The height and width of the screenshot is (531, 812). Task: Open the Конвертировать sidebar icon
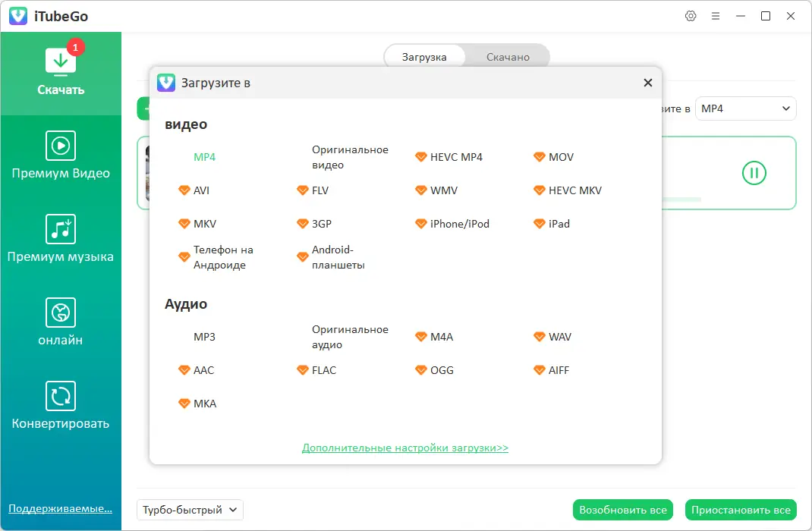tap(61, 395)
